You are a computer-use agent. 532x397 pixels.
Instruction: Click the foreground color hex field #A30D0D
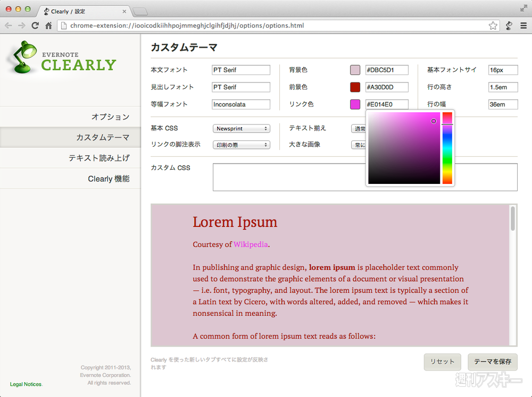[387, 87]
